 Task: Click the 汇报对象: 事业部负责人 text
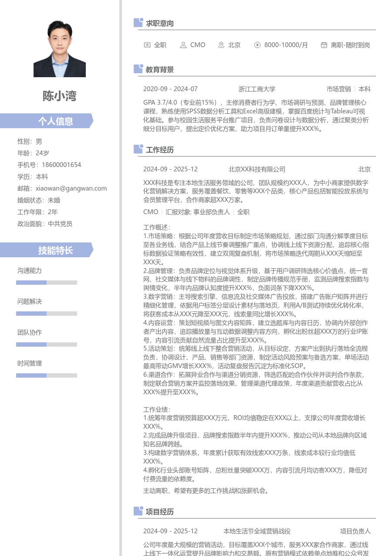point(198,212)
